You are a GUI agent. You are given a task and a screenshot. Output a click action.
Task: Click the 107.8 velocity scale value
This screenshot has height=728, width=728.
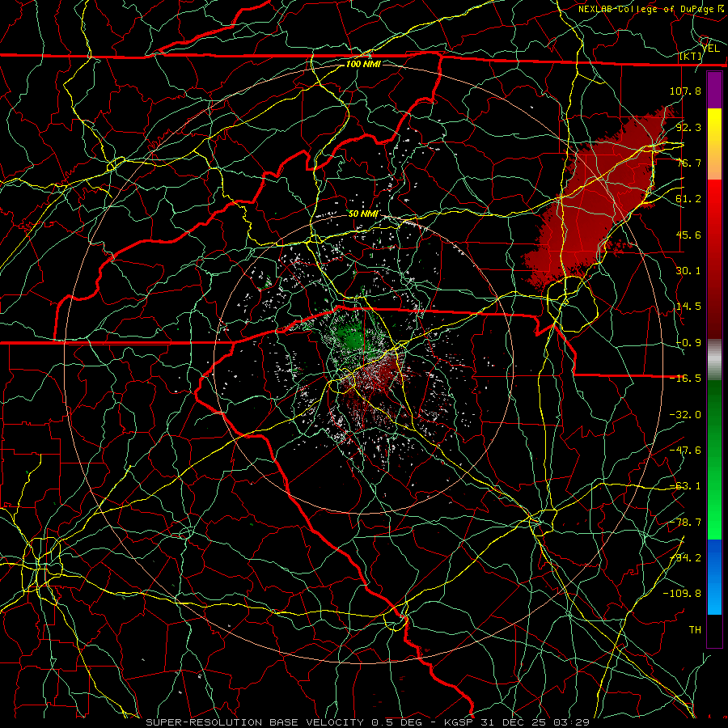685,91
